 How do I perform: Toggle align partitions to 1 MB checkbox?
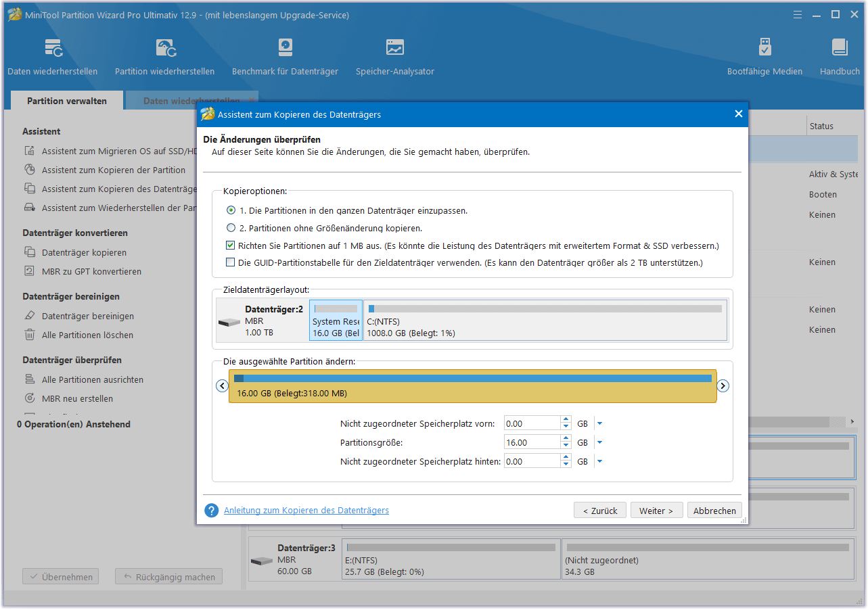point(231,245)
